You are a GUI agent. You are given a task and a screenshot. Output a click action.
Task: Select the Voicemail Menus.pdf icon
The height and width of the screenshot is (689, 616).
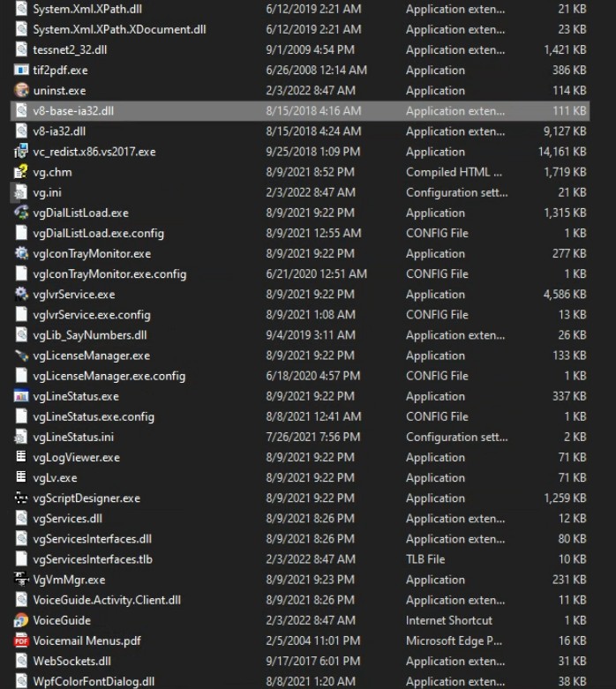click(21, 640)
